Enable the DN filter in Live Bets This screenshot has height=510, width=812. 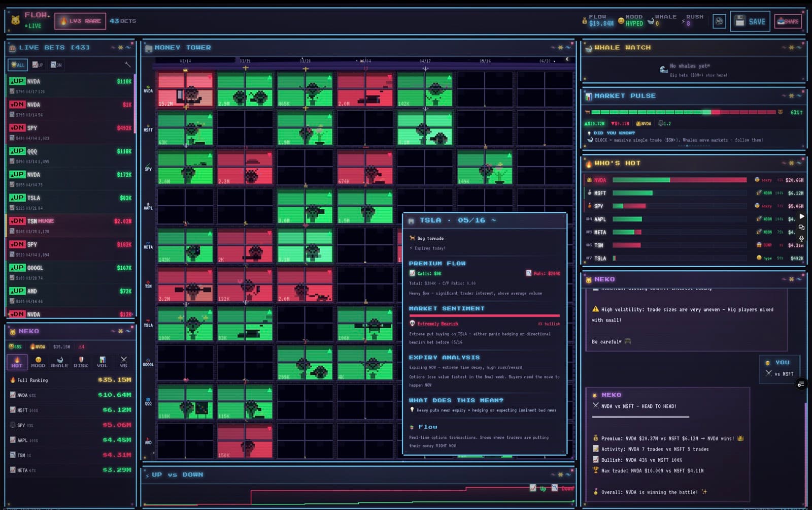click(x=55, y=65)
